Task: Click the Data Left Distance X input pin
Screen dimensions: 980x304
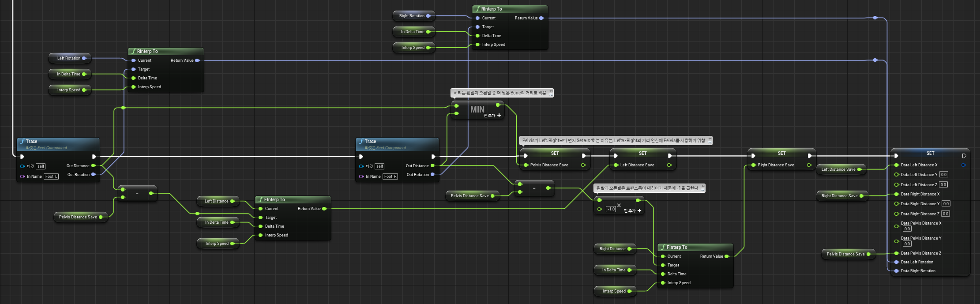Action: coord(897,165)
